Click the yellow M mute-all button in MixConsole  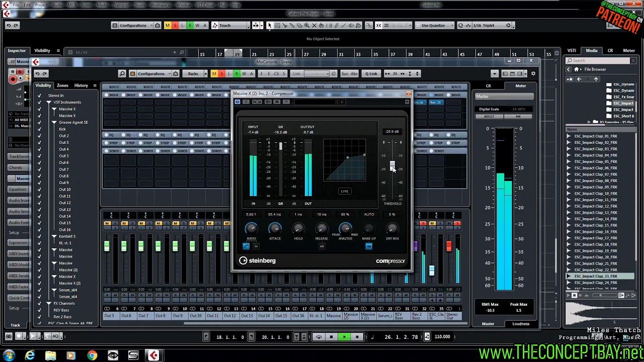pyautogui.click(x=214, y=74)
